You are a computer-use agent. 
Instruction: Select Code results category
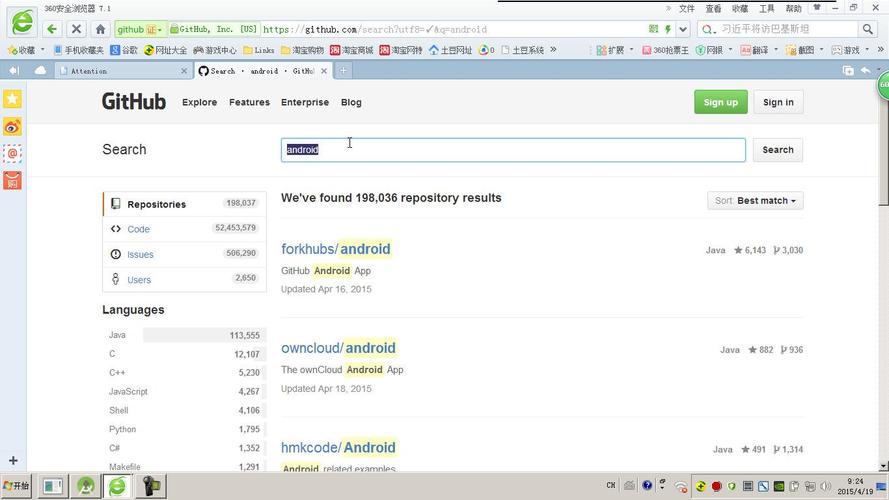[x=184, y=229]
